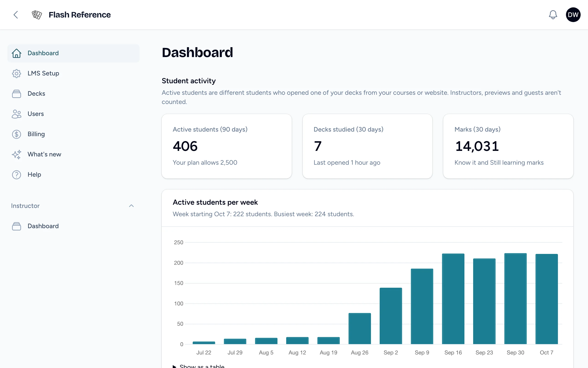Click the question mark Help icon
588x368 pixels.
pyautogui.click(x=17, y=175)
